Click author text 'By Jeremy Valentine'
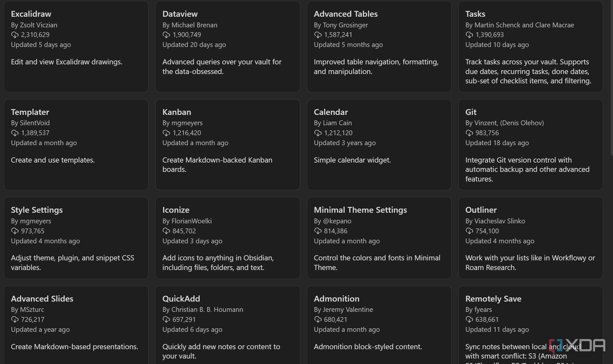The image size is (613, 364). [343, 310]
